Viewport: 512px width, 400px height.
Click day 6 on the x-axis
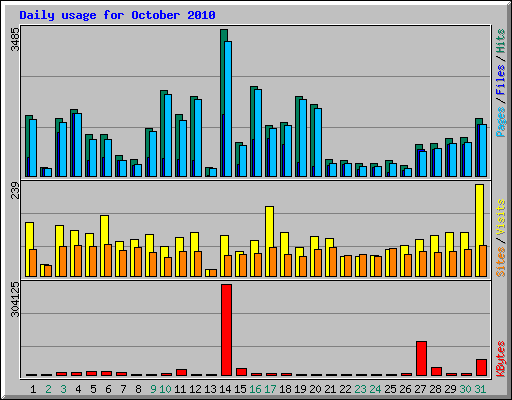108,389
